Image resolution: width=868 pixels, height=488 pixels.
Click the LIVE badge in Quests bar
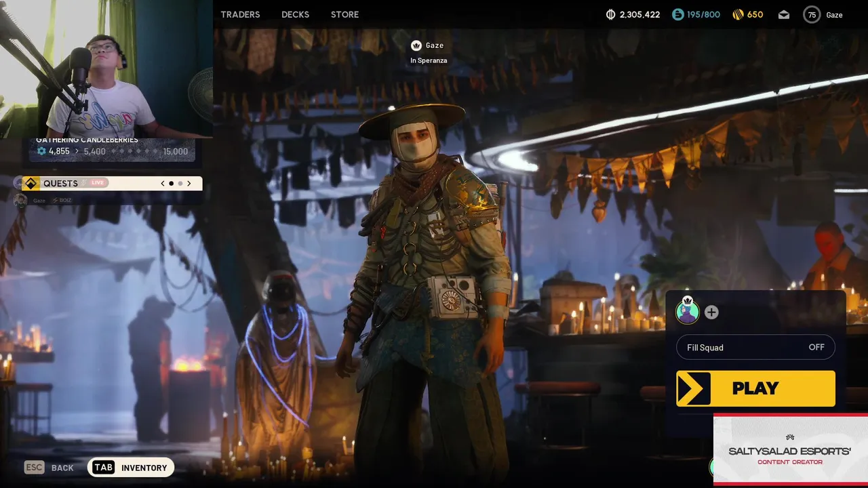click(98, 183)
